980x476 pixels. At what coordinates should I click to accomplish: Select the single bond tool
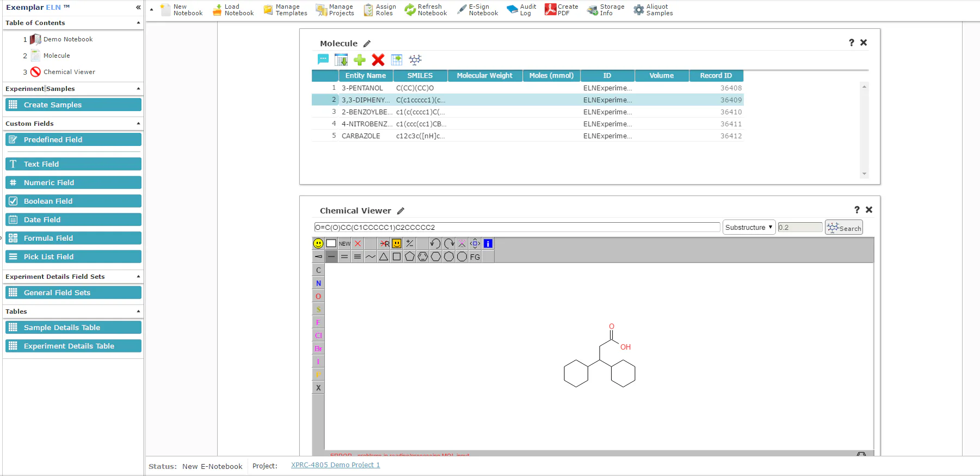(331, 257)
